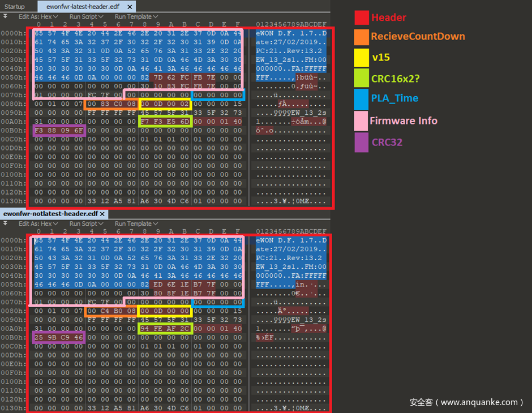
Task: Click the www.anquanke.com watermark text
Action: click(467, 402)
